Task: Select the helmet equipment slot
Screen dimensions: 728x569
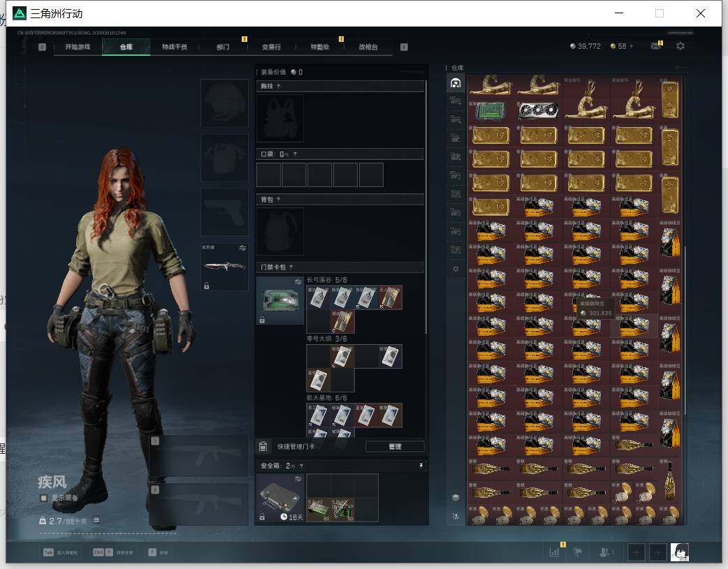Action: [x=224, y=103]
